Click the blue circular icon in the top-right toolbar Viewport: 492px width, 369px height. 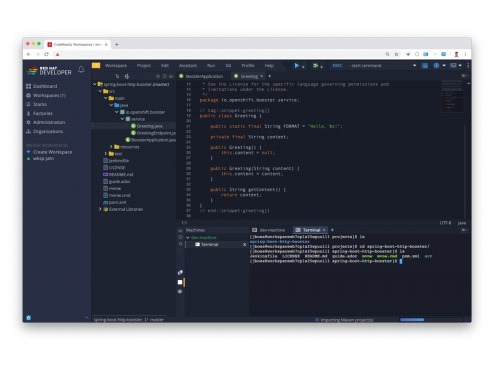click(x=436, y=66)
